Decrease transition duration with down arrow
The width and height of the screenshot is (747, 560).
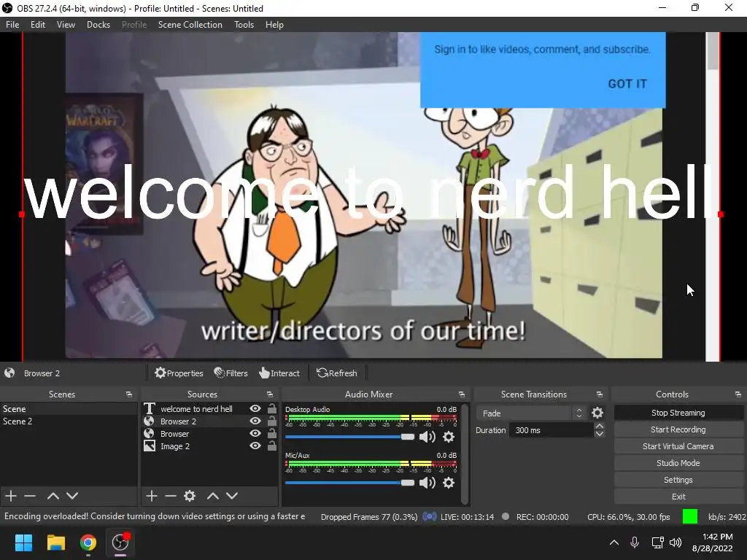(x=600, y=434)
